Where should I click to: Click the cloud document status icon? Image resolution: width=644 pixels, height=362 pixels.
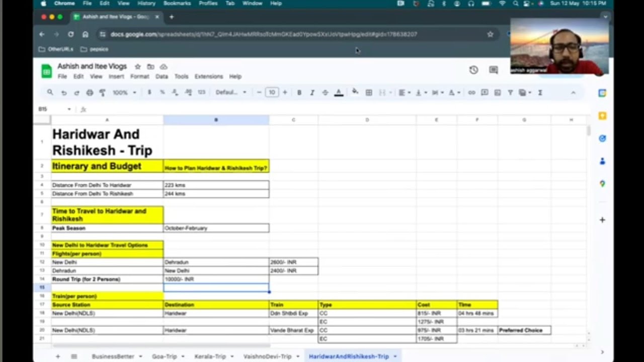tap(164, 66)
